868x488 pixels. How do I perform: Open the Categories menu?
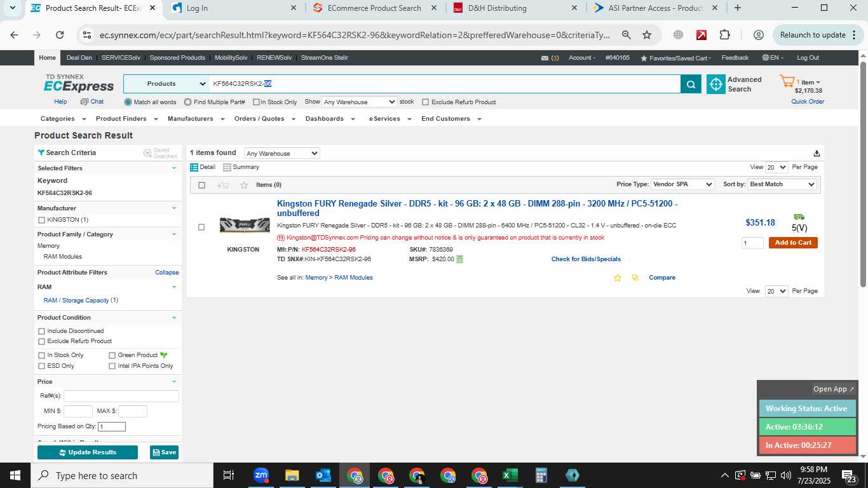pos(62,119)
